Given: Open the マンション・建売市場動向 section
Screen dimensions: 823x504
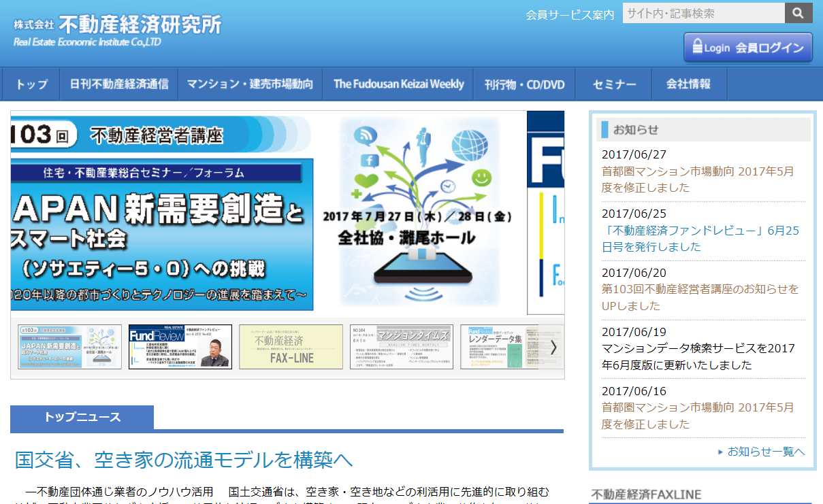Looking at the screenshot, I should [x=250, y=84].
